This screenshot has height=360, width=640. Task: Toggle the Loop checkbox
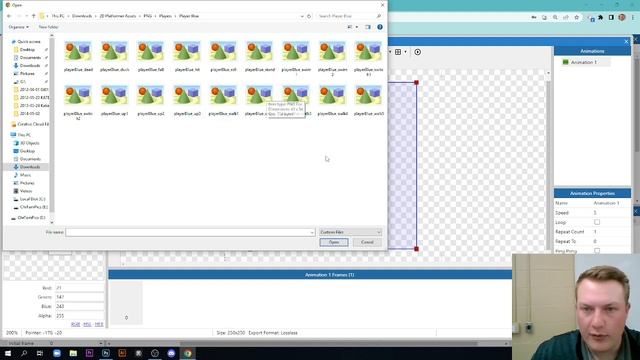tap(597, 222)
